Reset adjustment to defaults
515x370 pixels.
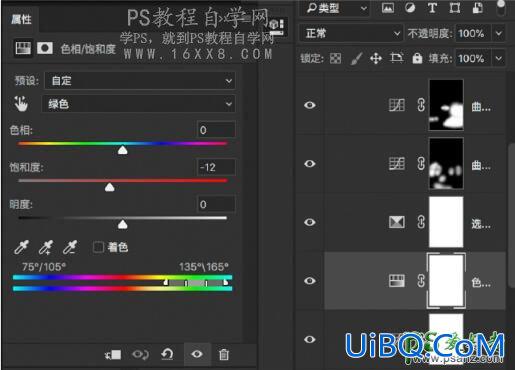[167, 354]
